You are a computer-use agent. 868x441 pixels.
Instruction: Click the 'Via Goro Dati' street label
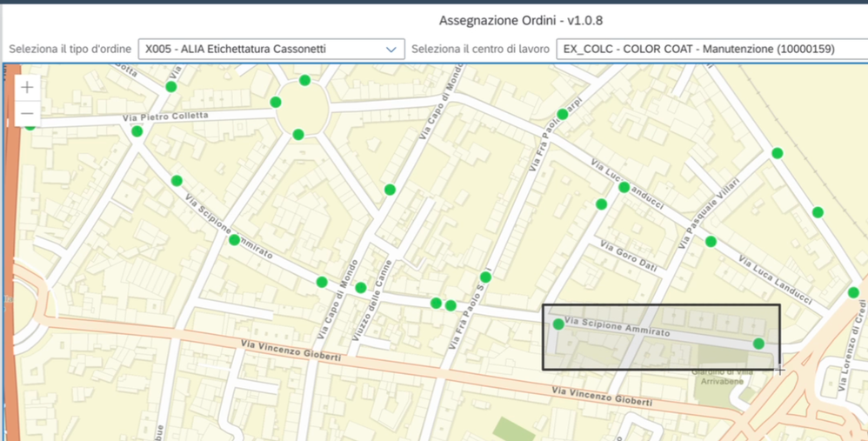tap(629, 256)
